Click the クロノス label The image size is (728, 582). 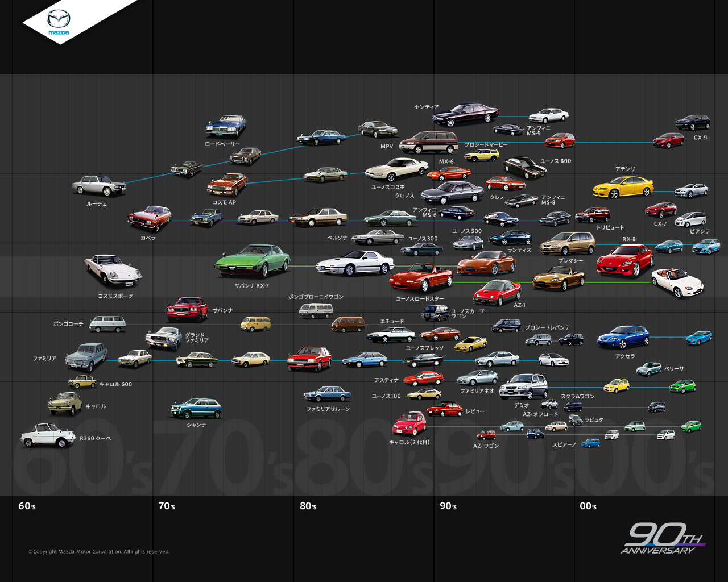pyautogui.click(x=405, y=196)
